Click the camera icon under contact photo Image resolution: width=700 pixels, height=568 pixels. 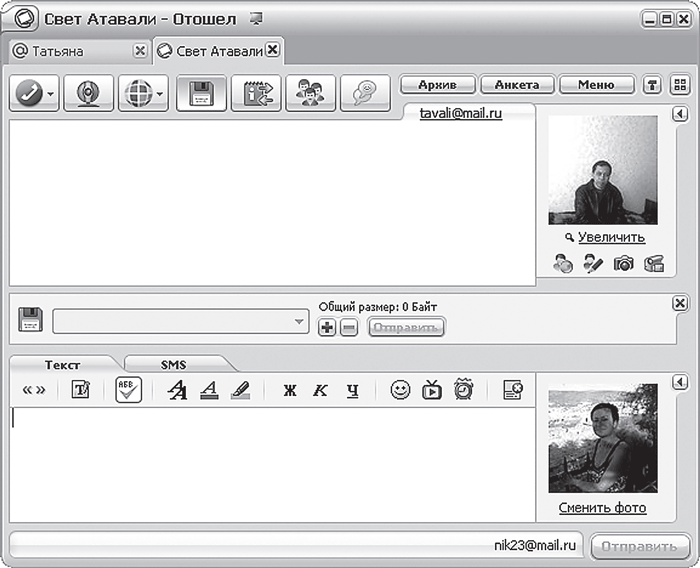click(623, 264)
